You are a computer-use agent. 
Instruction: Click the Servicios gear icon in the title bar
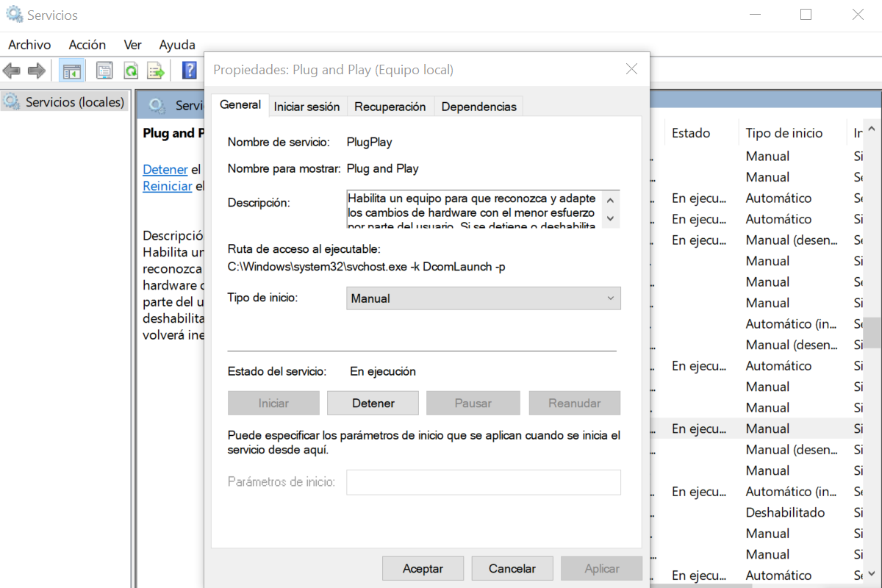(x=12, y=14)
